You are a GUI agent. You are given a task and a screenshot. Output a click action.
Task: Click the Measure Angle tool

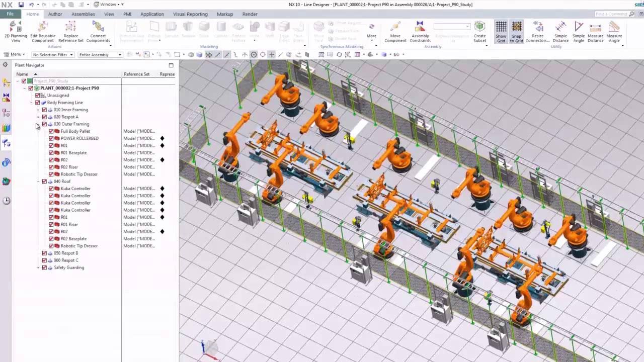pyautogui.click(x=614, y=31)
